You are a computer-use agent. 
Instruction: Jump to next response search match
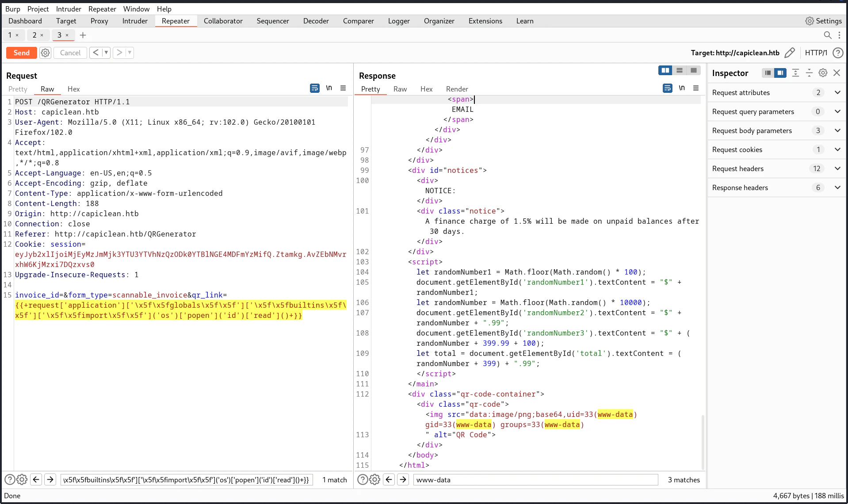coord(403,480)
